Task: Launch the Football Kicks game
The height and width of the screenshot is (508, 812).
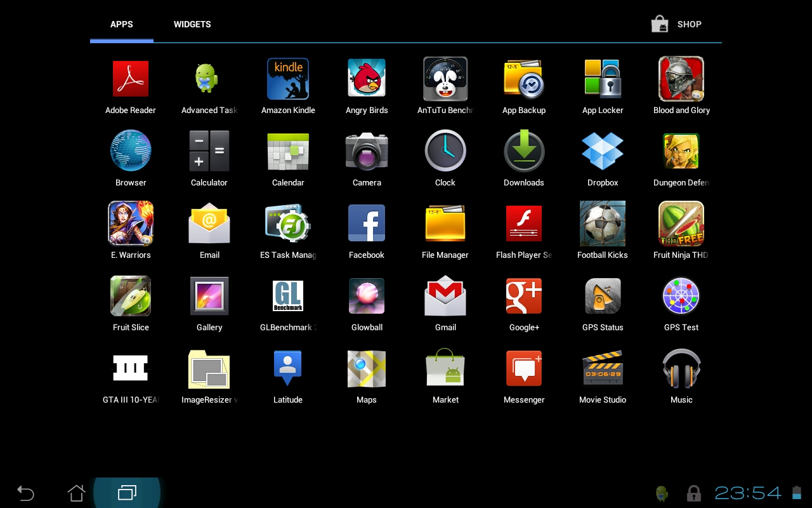Action: [x=603, y=224]
